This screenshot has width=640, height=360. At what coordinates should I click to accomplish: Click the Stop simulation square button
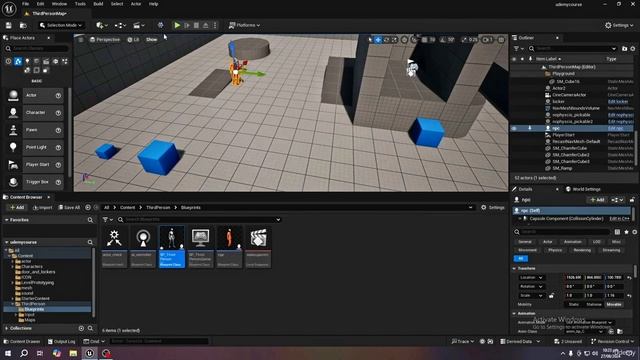pos(196,25)
